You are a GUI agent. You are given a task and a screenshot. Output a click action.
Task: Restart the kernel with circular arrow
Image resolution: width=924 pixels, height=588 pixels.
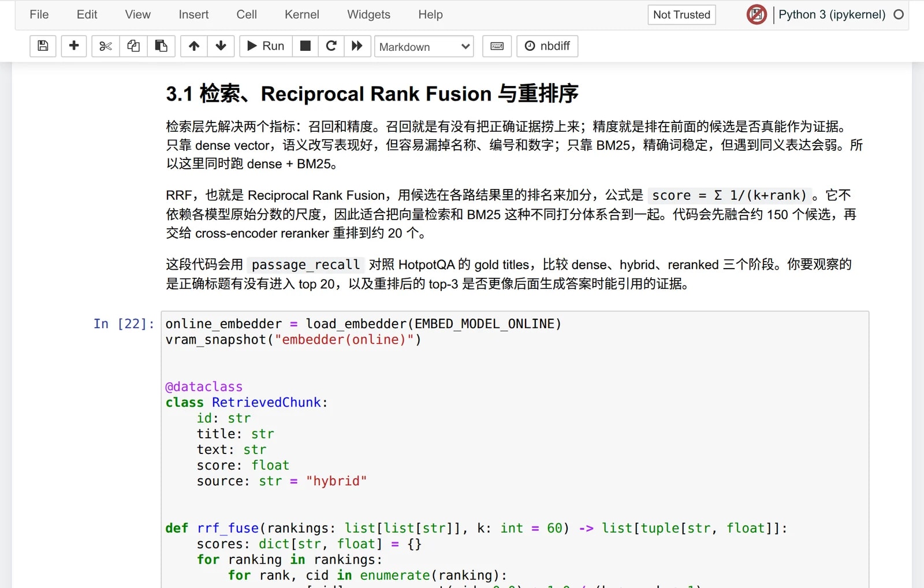pyautogui.click(x=331, y=46)
